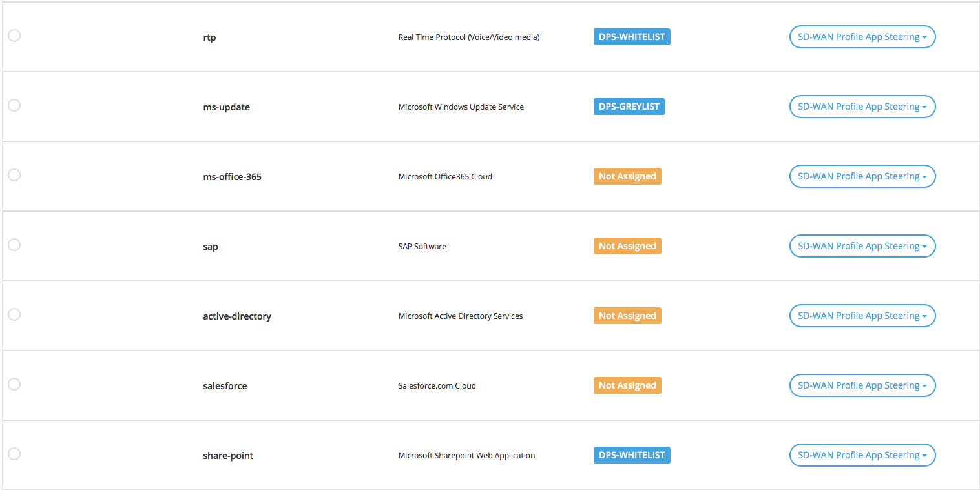Expand the App Steering dropdown for salesforce
The height and width of the screenshot is (490, 980).
click(x=862, y=385)
